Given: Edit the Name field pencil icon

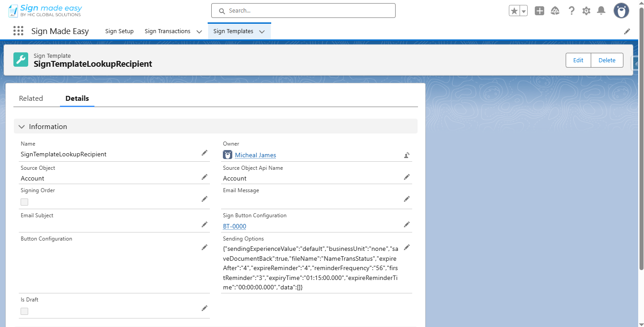Looking at the screenshot, I should [x=205, y=153].
